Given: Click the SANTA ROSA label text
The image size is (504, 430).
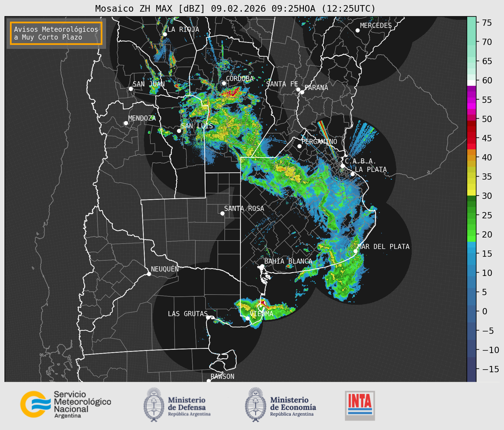Looking at the screenshot, I should [244, 208].
